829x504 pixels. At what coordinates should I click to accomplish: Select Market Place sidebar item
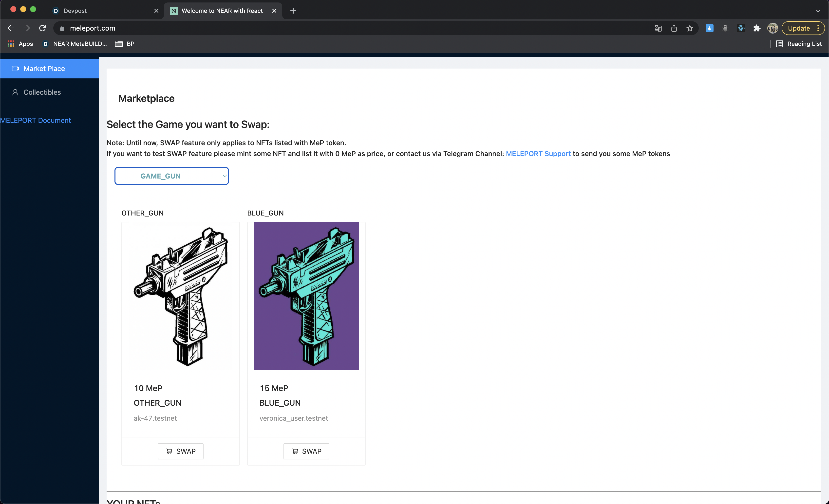pyautogui.click(x=44, y=69)
